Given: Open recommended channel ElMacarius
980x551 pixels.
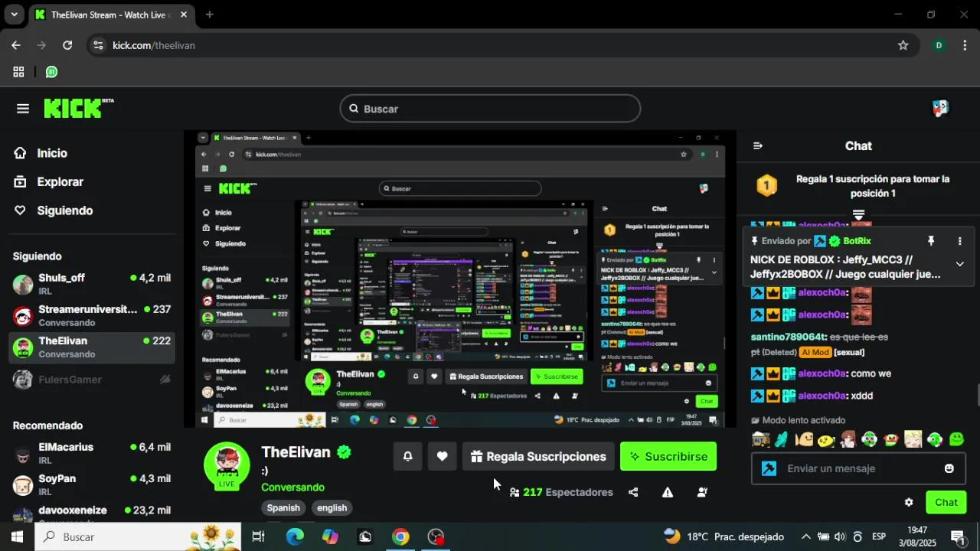Looking at the screenshot, I should tap(92, 453).
